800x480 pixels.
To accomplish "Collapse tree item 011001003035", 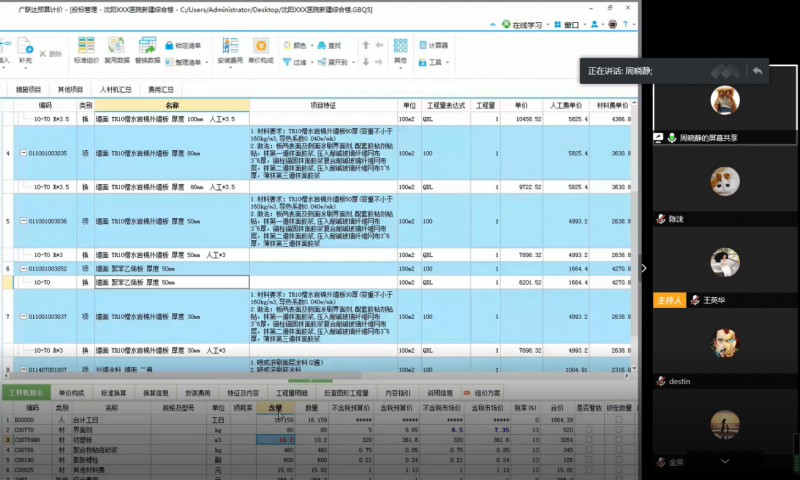I will (x=24, y=153).
